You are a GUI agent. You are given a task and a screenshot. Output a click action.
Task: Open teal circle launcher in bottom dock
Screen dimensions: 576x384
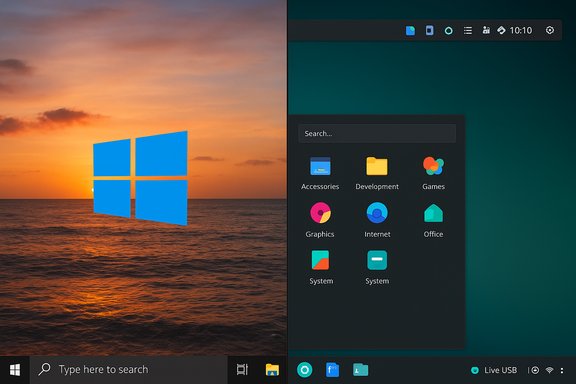305,370
